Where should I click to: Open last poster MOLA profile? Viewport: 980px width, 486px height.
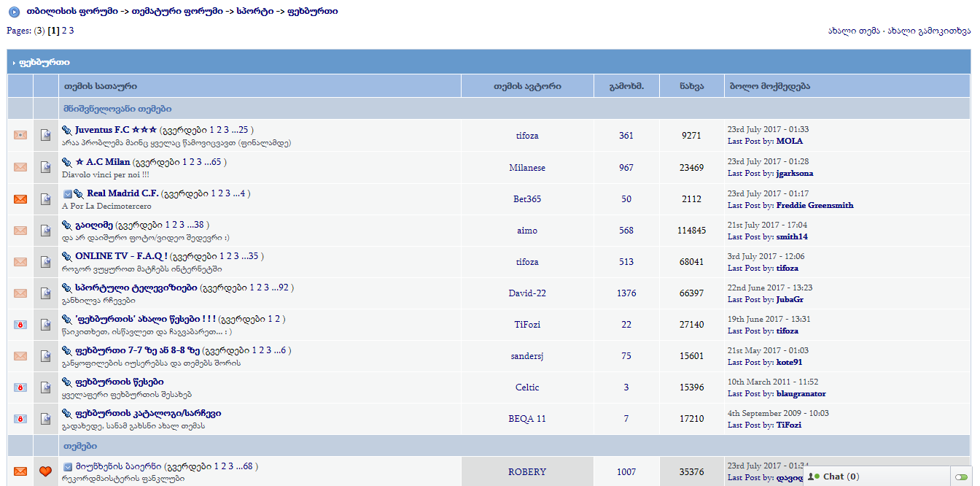[x=790, y=141]
